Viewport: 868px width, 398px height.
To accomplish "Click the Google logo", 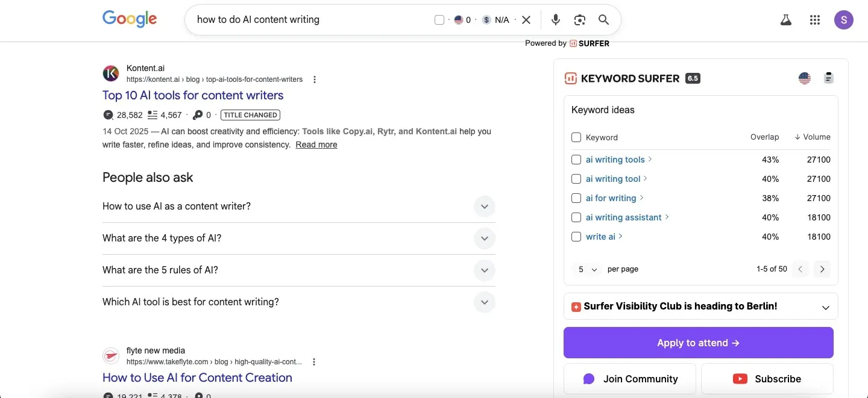I will (130, 19).
